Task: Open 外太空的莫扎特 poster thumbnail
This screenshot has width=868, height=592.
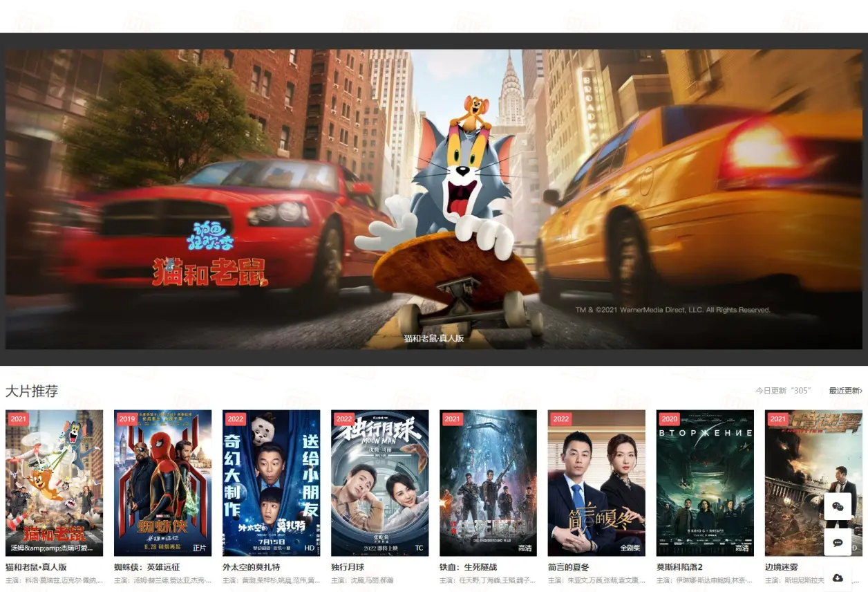Action: 271,483
